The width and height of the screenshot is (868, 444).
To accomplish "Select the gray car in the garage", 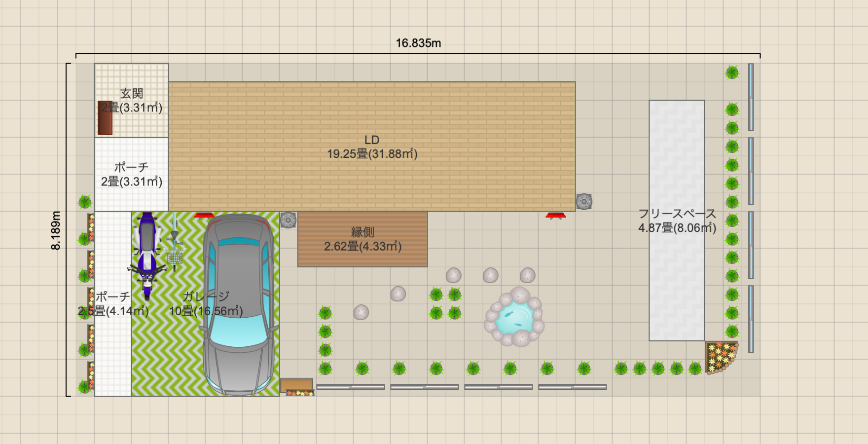I will (x=239, y=304).
